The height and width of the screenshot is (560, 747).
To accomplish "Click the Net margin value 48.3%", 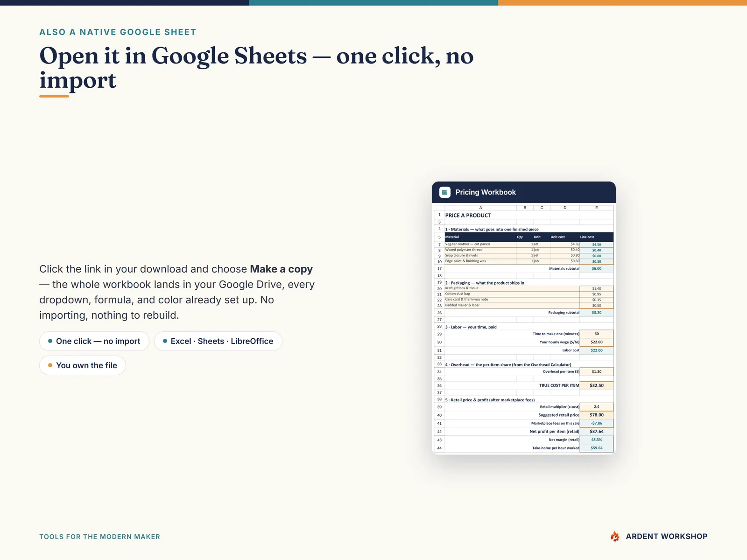I will [x=596, y=440].
